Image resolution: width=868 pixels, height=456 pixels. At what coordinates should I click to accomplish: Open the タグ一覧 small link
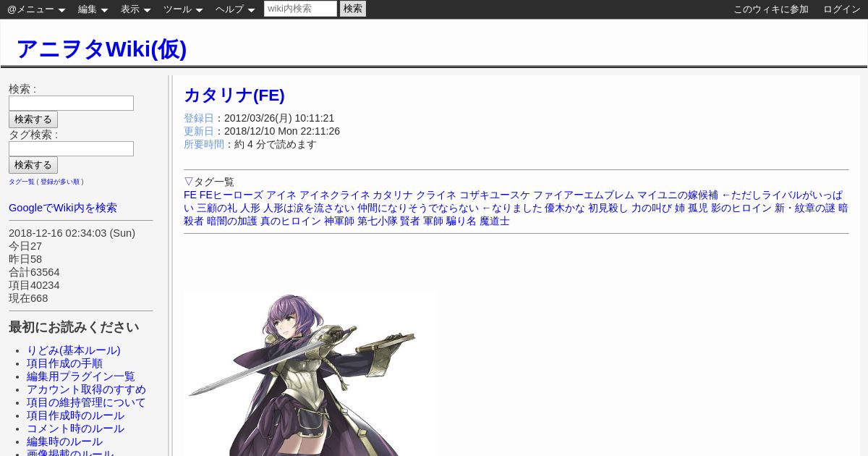pyautogui.click(x=22, y=182)
